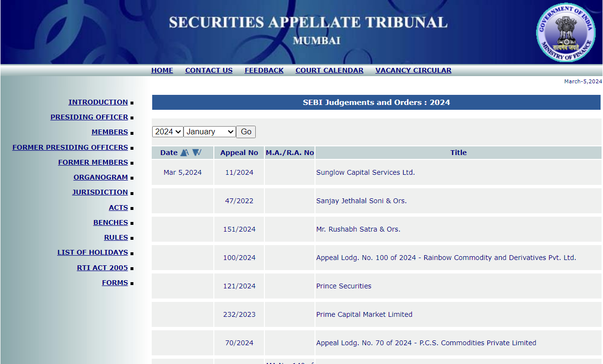Click the ascending sort arrow beside Date
Image resolution: width=603 pixels, height=364 pixels.
tap(184, 153)
